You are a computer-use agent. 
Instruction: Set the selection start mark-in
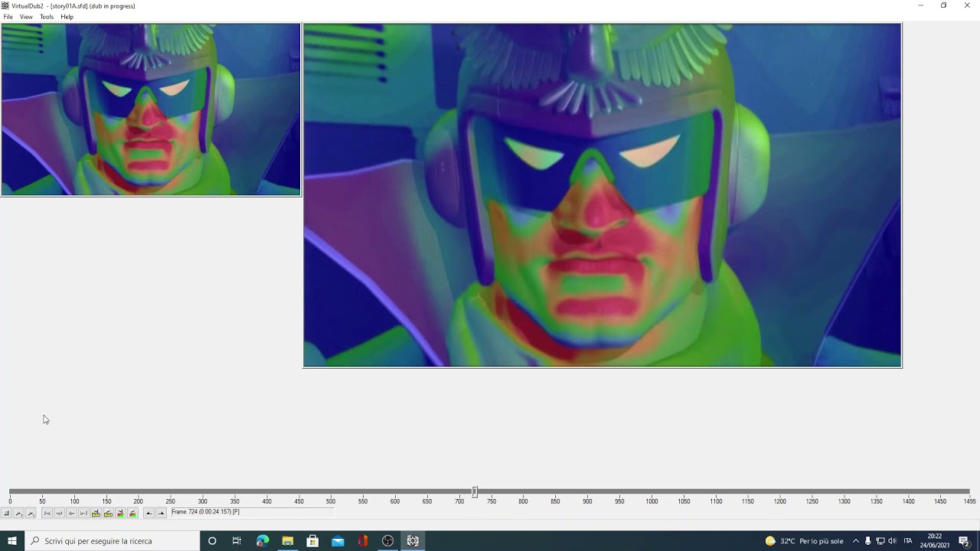tap(149, 513)
